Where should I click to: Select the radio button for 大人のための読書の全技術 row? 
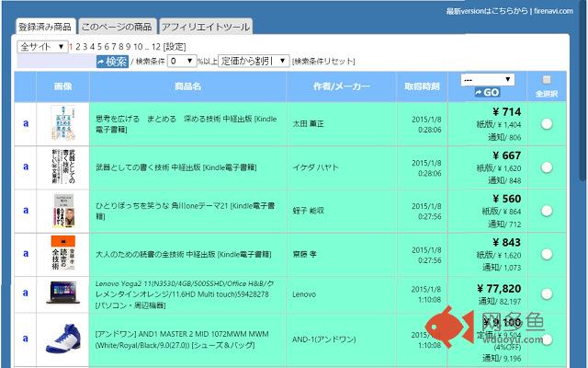547,255
